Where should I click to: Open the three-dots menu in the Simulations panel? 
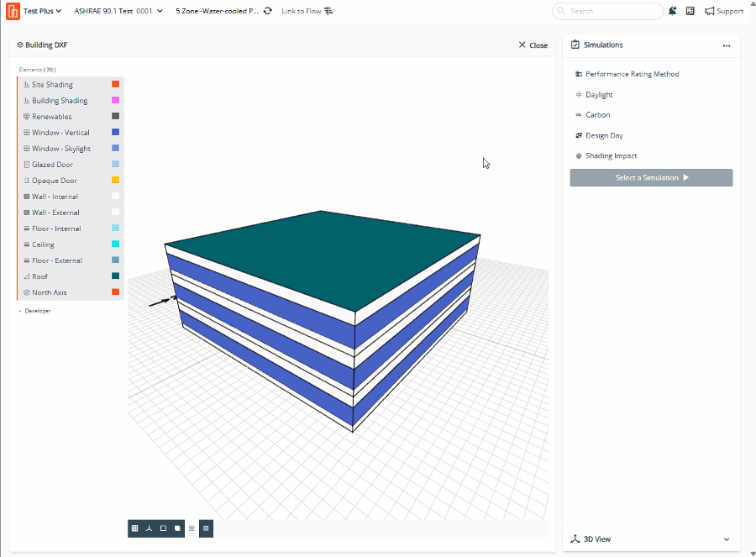[727, 45]
